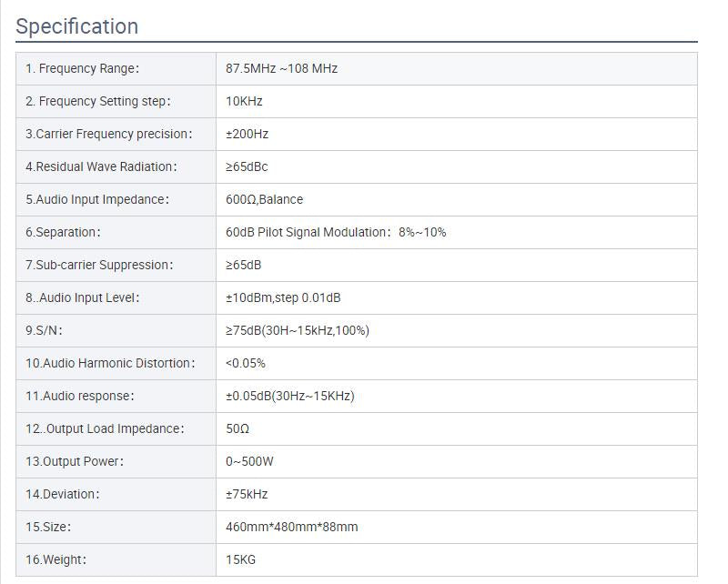Select the 87.5MHz ~108 MHz value
The height and width of the screenshot is (584, 728).
pos(282,68)
